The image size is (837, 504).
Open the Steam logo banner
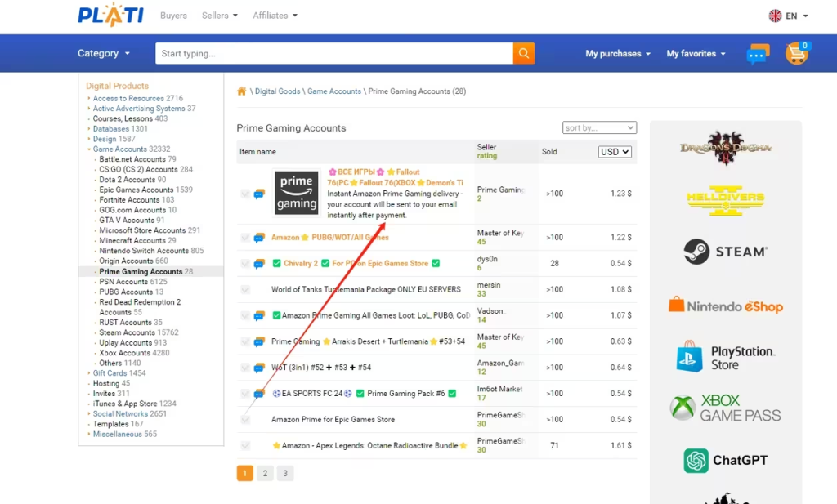726,252
